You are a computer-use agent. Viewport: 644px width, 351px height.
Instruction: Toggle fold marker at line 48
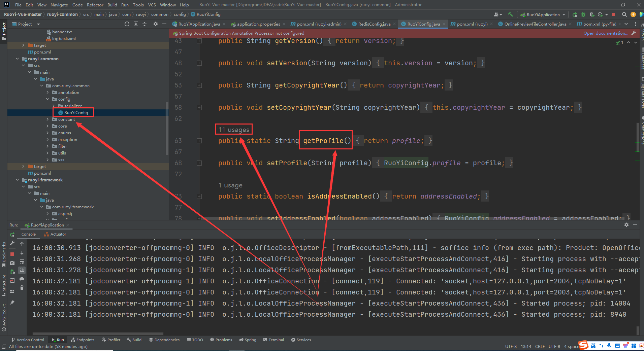click(x=199, y=63)
